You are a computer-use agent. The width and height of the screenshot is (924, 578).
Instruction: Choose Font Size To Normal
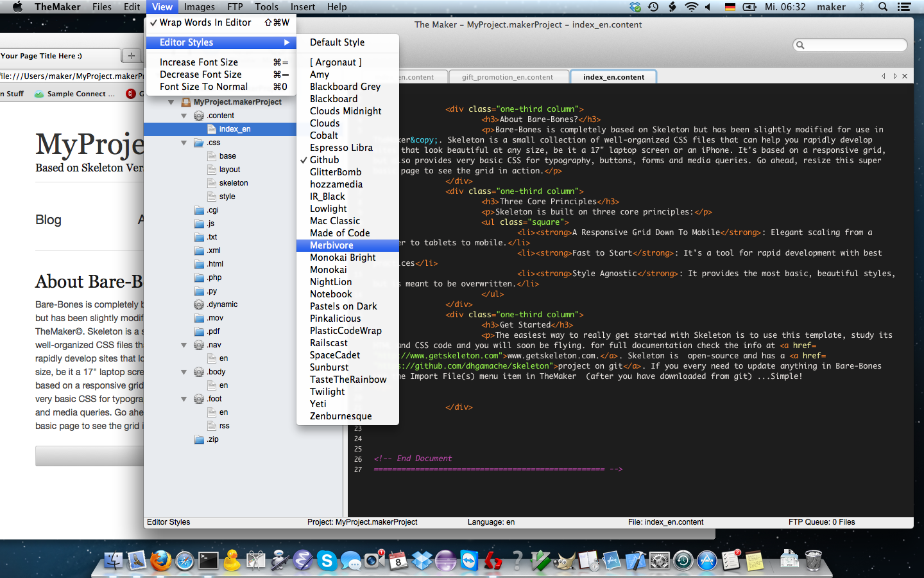(203, 87)
